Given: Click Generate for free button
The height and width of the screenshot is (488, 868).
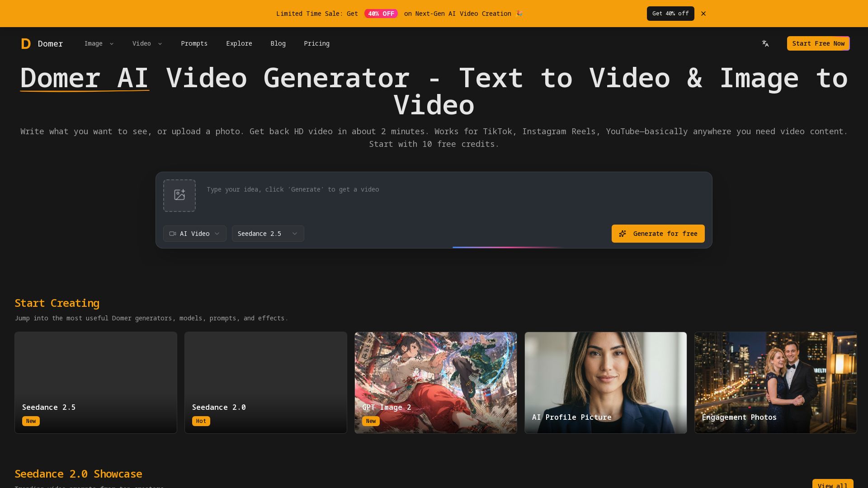Looking at the screenshot, I should [x=658, y=234].
